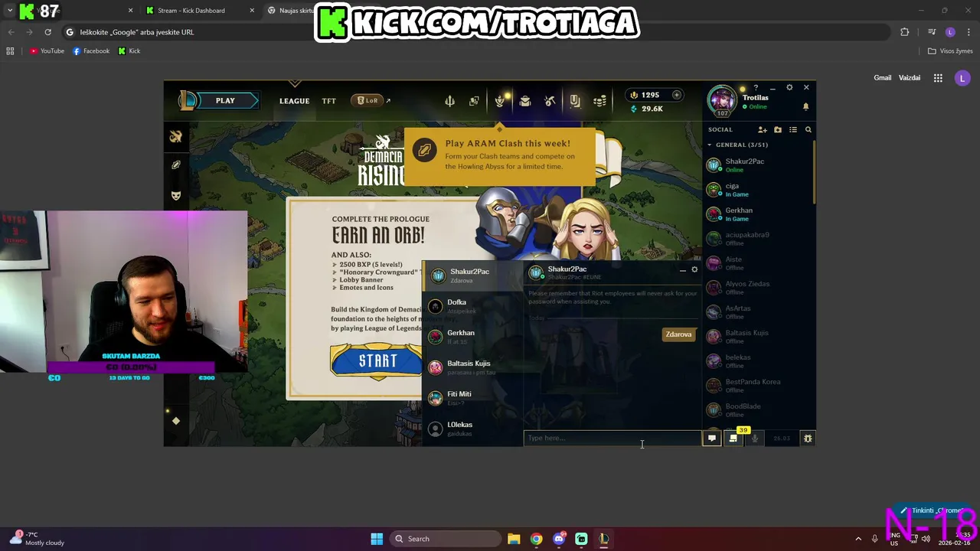Viewport: 980px width, 551px height.
Task: Open the notifications bell icon
Action: coord(805,106)
